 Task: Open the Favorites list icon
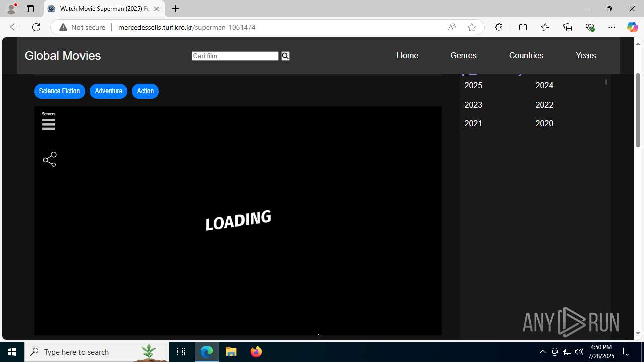pos(545,27)
